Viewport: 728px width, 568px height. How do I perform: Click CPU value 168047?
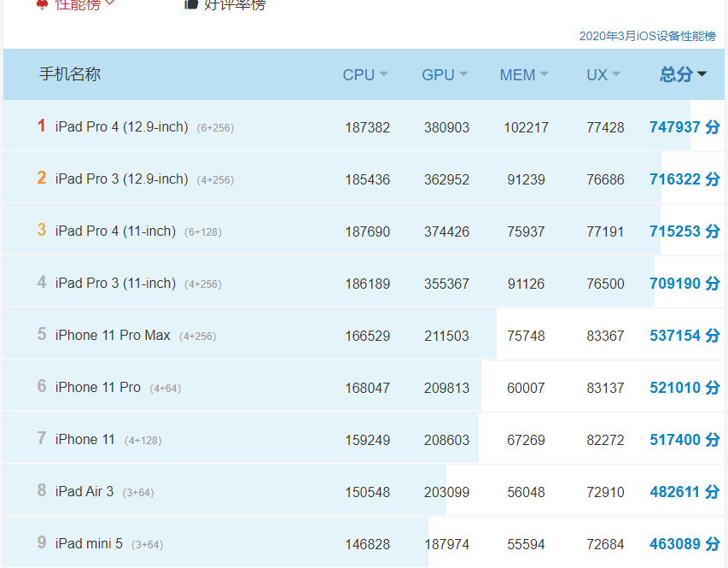[367, 388]
